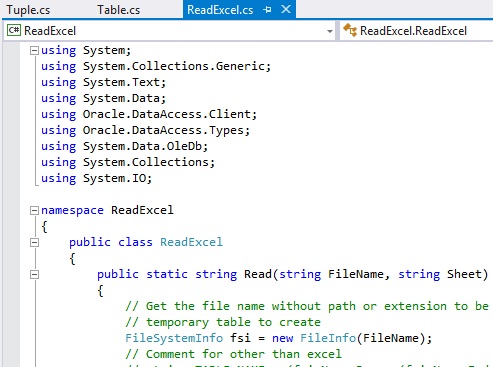Click the Oracle.DataAccess.Client using line
Image resolution: width=493 pixels, height=367 pixels.
pos(149,114)
